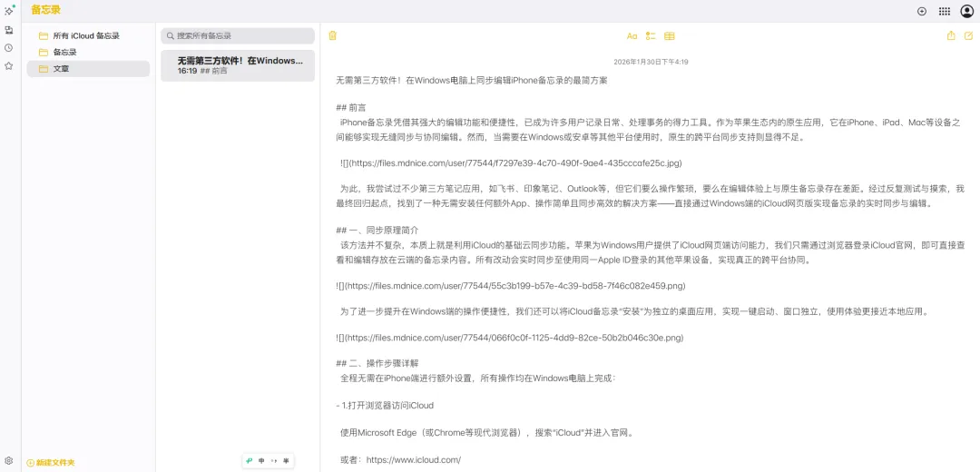The width and height of the screenshot is (980, 472).
Task: Click the paragraph starting with 为此，我尝试过
Action: pyautogui.click(x=650, y=196)
